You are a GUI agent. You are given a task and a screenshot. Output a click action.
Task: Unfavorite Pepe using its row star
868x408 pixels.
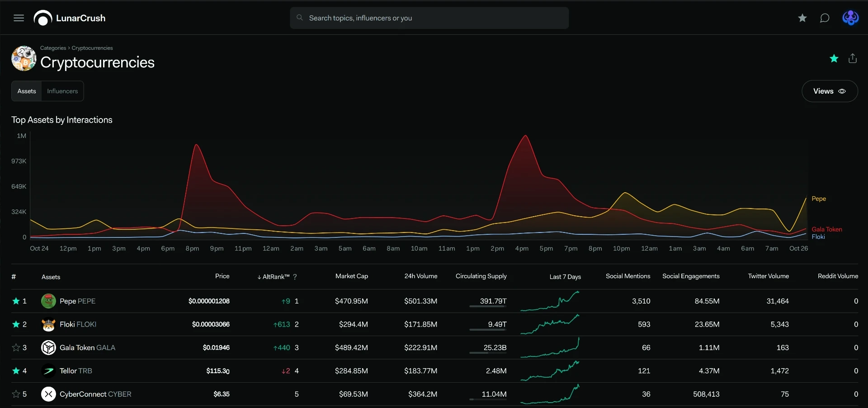[x=16, y=301]
